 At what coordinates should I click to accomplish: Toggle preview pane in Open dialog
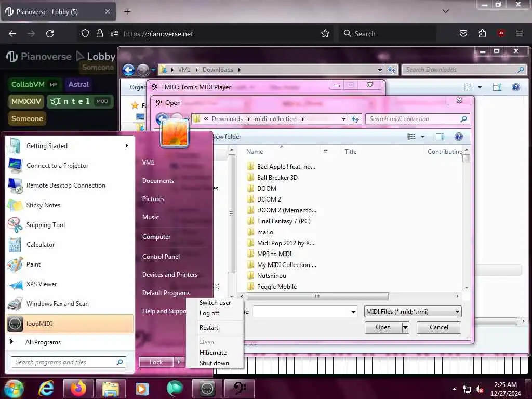(440, 137)
